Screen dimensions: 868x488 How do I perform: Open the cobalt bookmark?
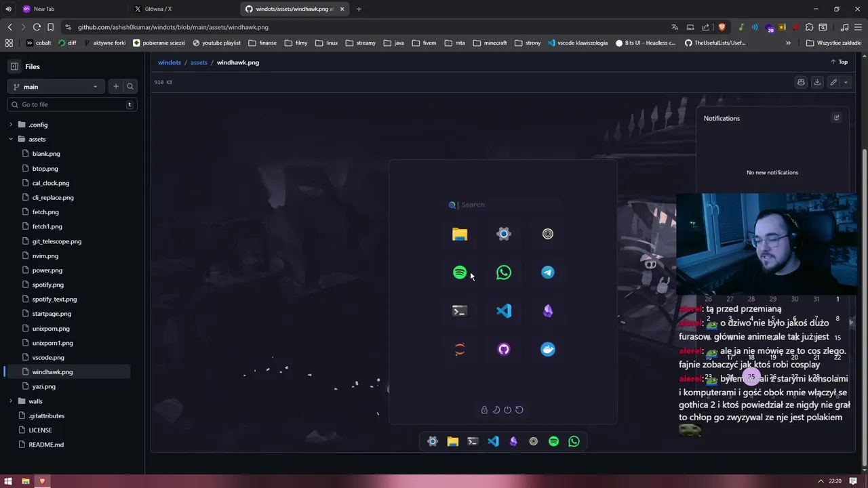tap(38, 43)
